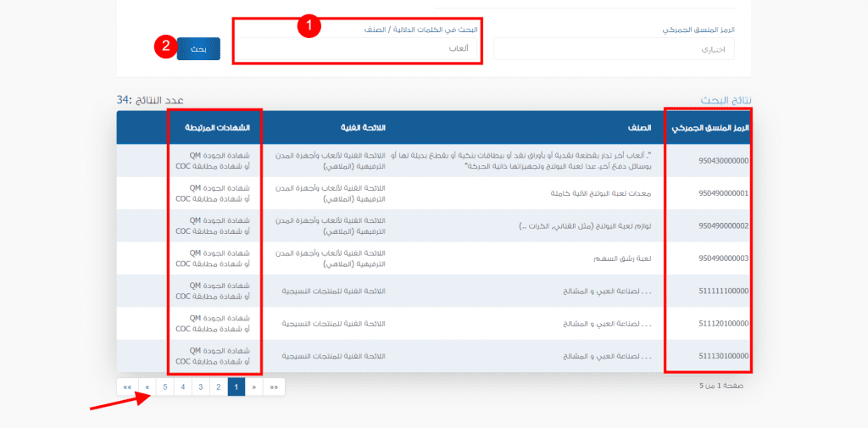Click the double-arrow button after page 1's arrow
This screenshot has width=868, height=428.
(274, 387)
